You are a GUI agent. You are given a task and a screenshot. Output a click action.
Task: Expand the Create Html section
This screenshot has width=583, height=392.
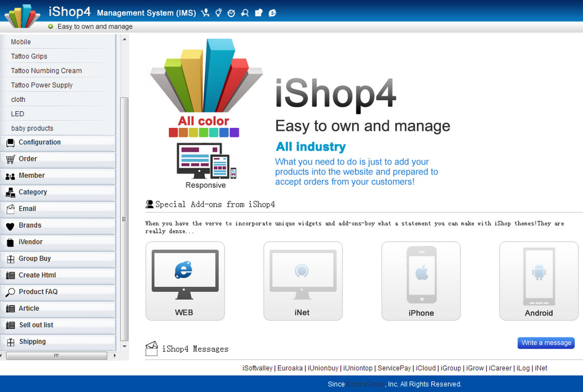(x=58, y=275)
